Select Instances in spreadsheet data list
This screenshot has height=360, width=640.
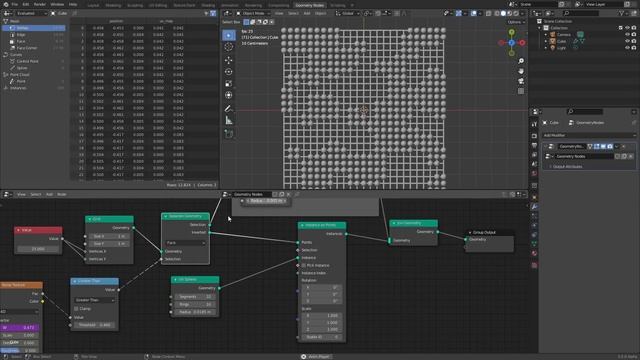(34, 88)
